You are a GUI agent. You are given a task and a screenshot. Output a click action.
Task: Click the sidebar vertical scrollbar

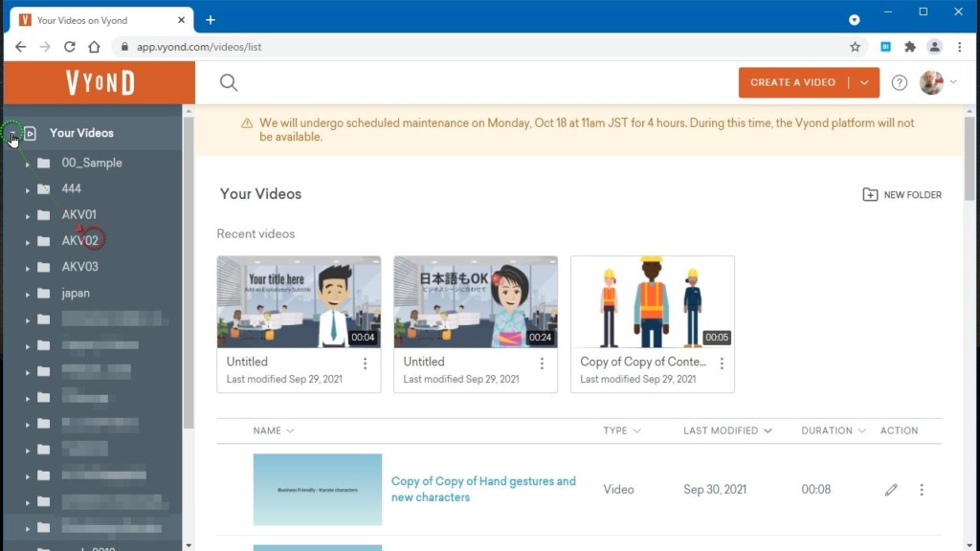pos(189,273)
